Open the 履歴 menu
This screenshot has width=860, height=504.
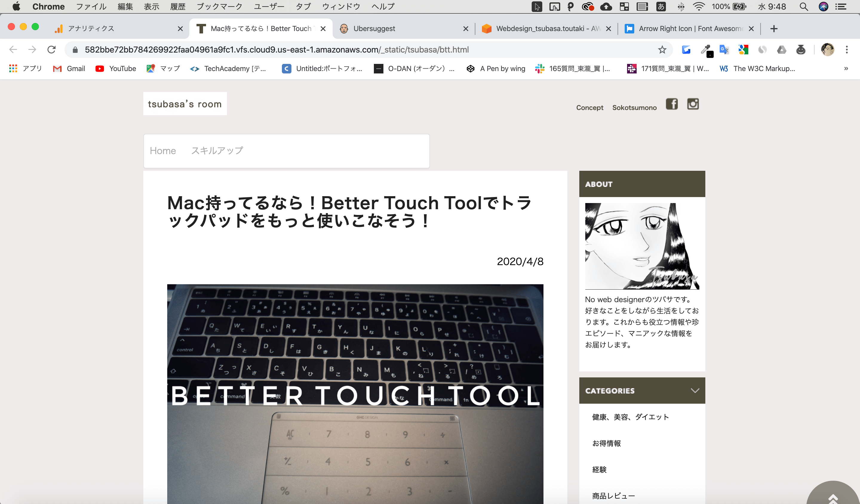tap(178, 7)
